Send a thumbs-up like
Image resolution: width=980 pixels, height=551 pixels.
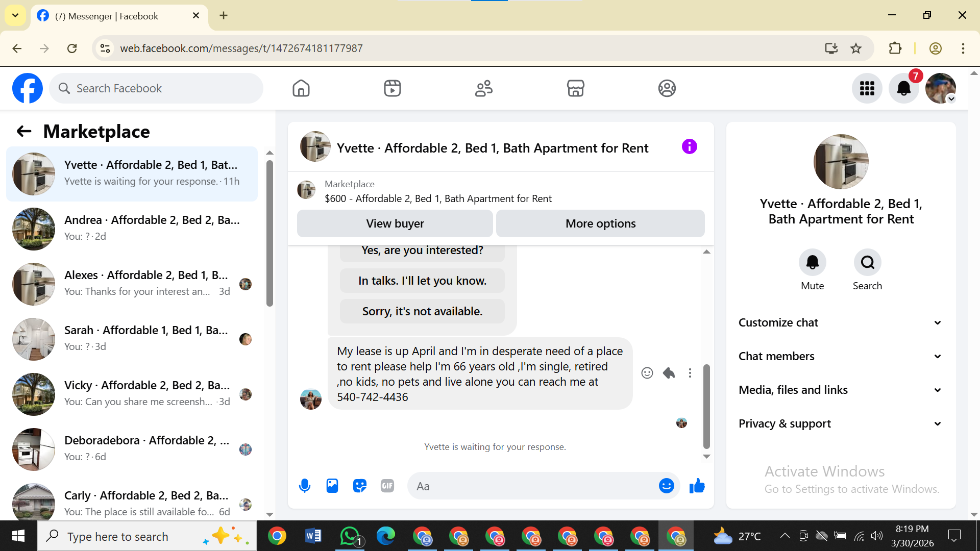(x=697, y=486)
